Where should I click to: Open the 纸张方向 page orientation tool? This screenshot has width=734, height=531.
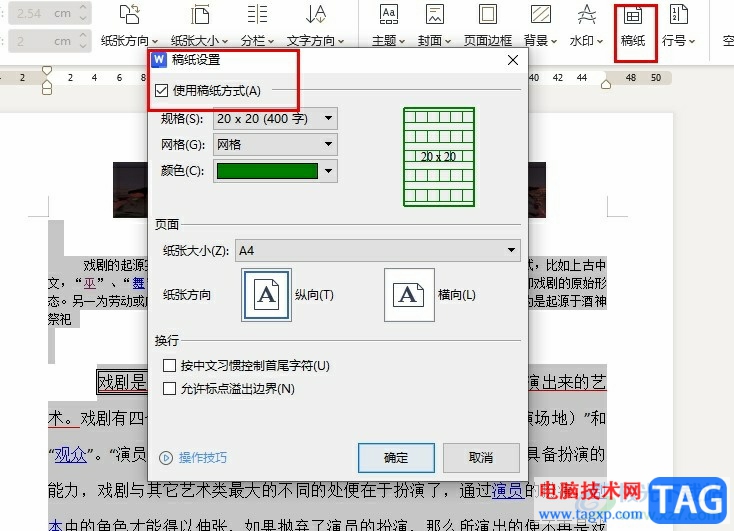point(129,25)
